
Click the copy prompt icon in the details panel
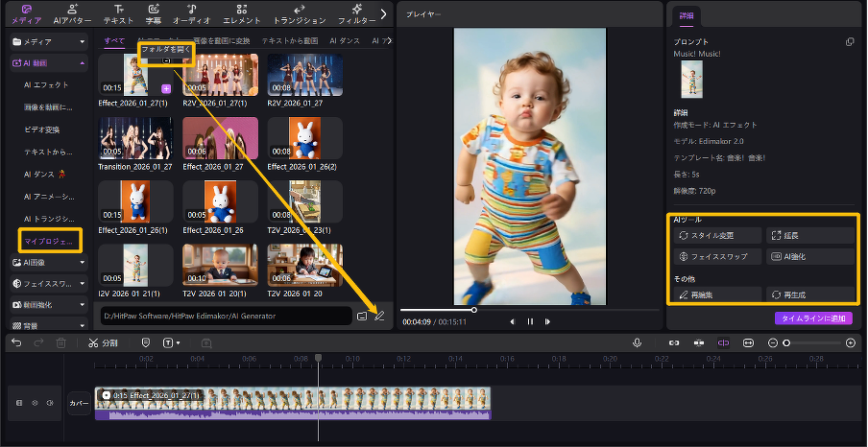tap(849, 42)
